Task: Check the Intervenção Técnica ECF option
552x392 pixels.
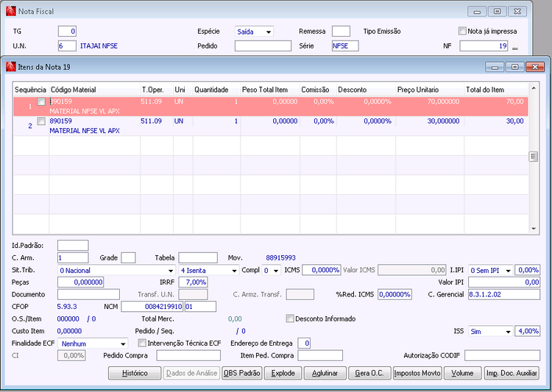Action: pos(142,343)
